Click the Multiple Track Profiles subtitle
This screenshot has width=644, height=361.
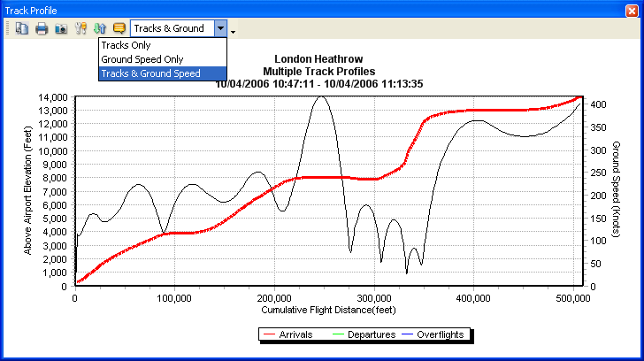click(319, 72)
